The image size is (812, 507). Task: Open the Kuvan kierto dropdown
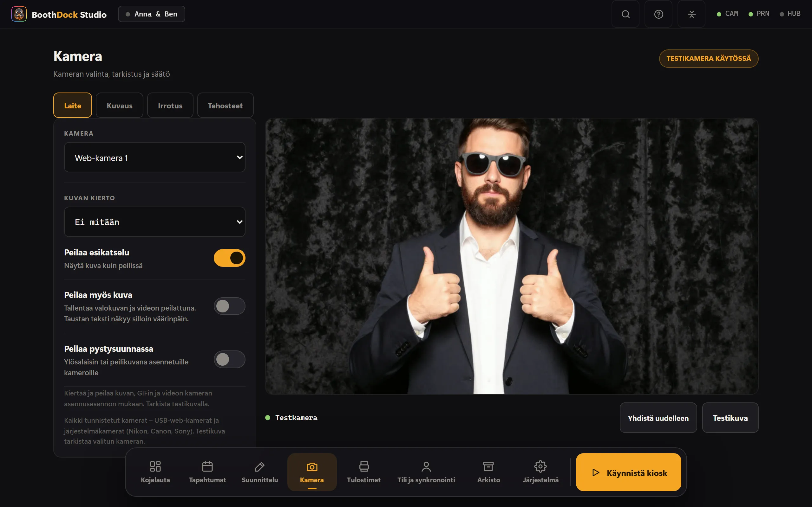pyautogui.click(x=155, y=222)
